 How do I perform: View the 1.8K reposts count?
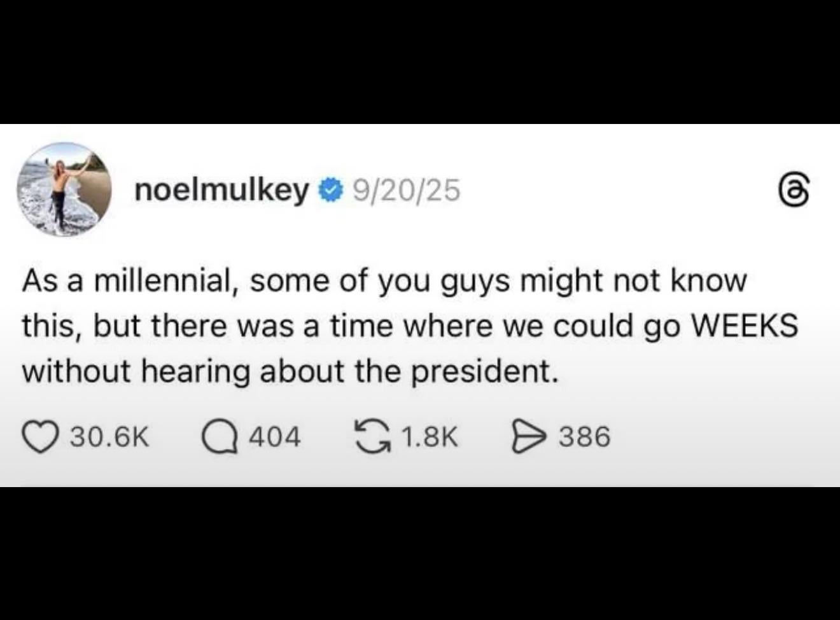click(430, 437)
